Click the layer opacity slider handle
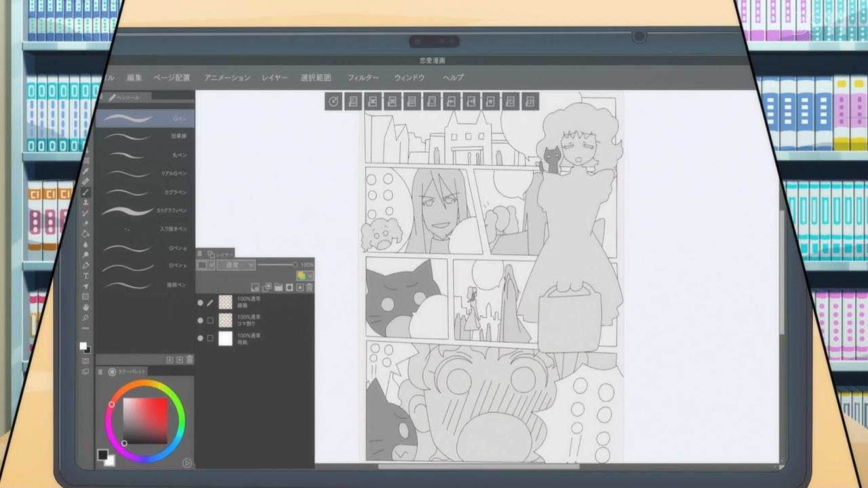This screenshot has height=488, width=868. [295, 264]
